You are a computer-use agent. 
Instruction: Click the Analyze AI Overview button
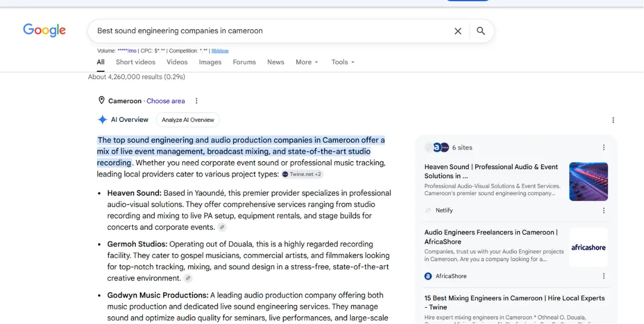pyautogui.click(x=188, y=120)
